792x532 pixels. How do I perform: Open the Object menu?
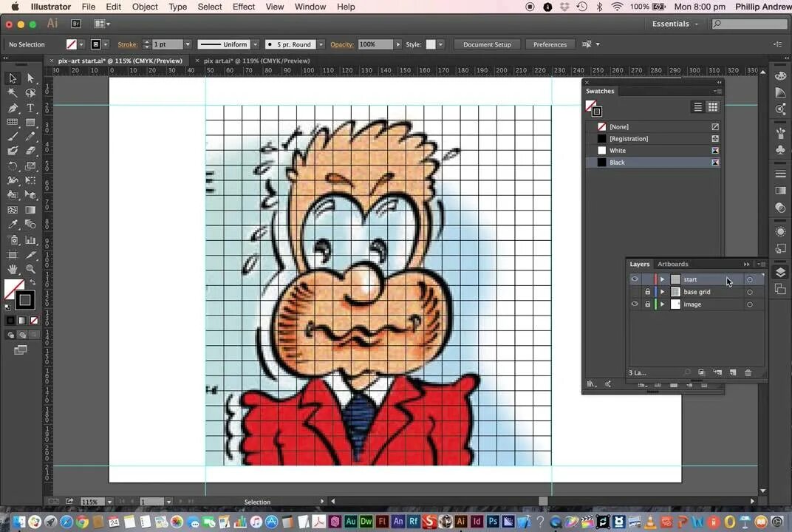[x=145, y=7]
